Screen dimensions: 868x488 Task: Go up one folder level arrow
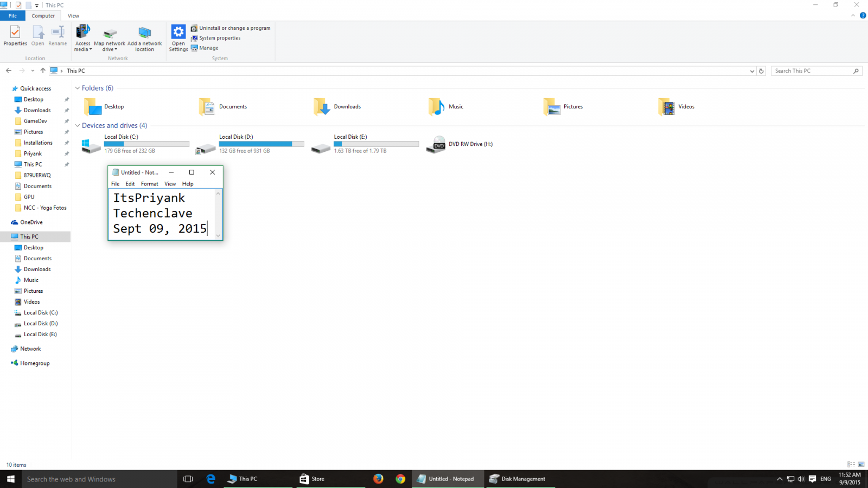43,70
